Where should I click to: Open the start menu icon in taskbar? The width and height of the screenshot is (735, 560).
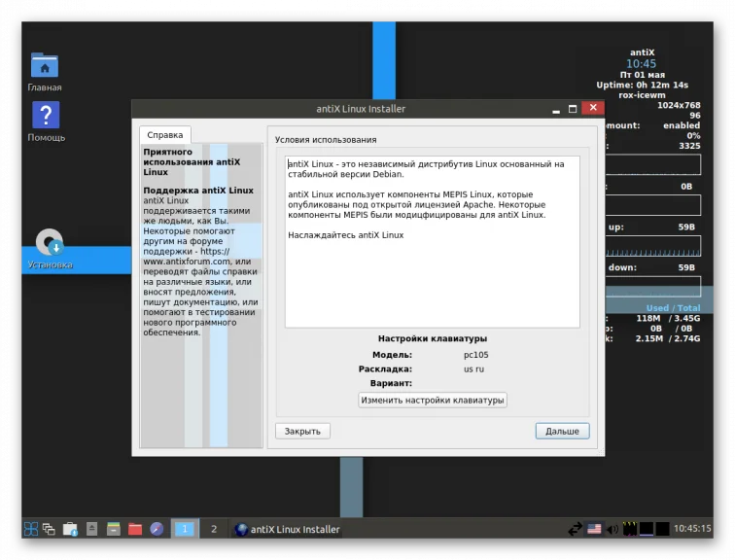[31, 529]
